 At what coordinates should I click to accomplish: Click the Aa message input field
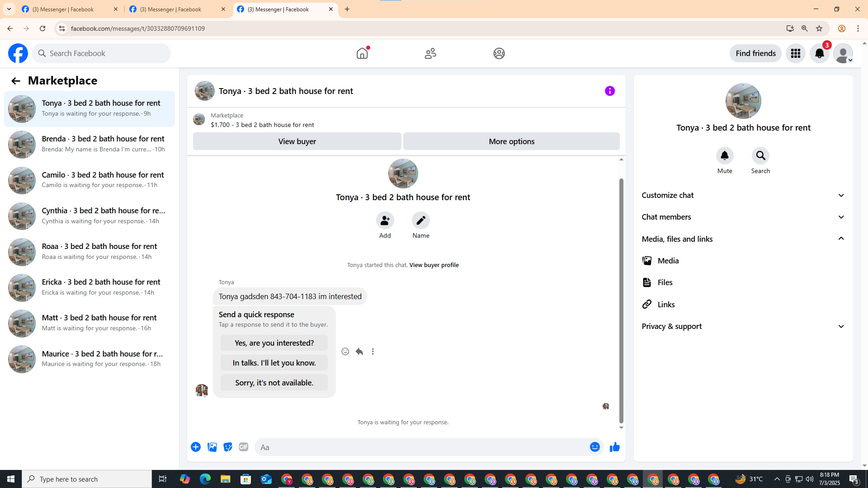(420, 447)
